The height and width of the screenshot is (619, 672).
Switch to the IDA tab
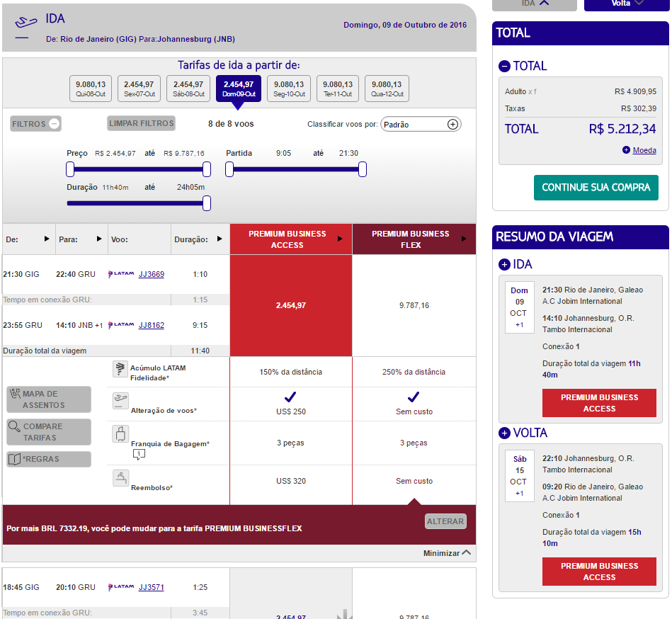tap(535, 4)
